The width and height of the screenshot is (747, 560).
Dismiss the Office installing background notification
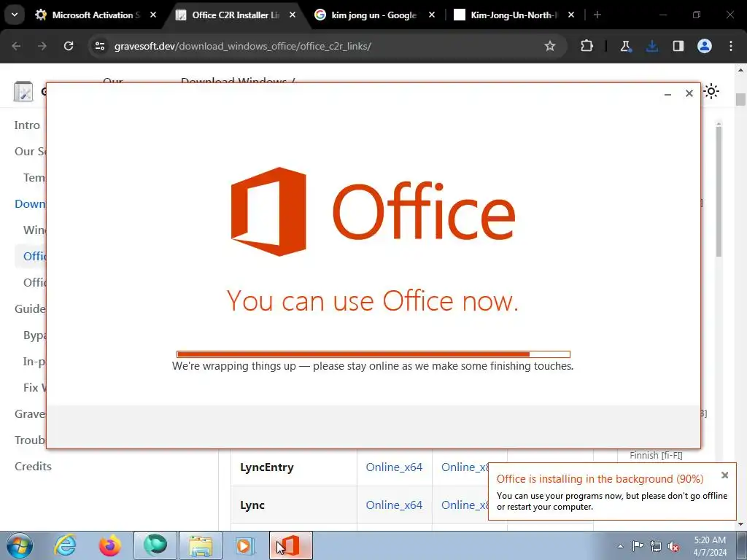(724, 475)
